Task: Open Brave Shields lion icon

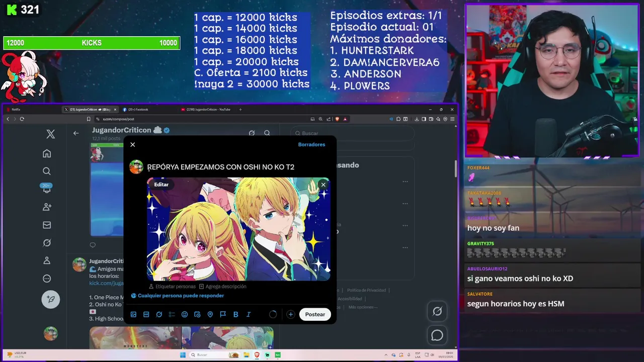Action: [x=337, y=119]
